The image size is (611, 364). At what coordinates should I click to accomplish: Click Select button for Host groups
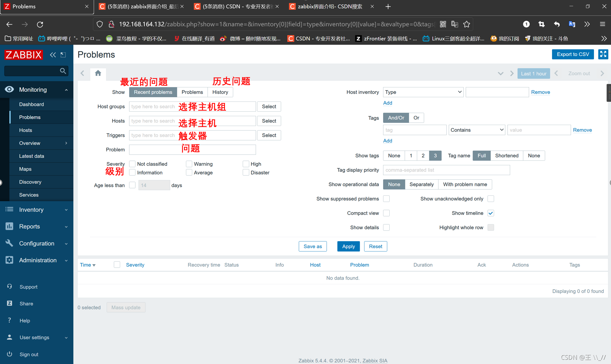269,106
